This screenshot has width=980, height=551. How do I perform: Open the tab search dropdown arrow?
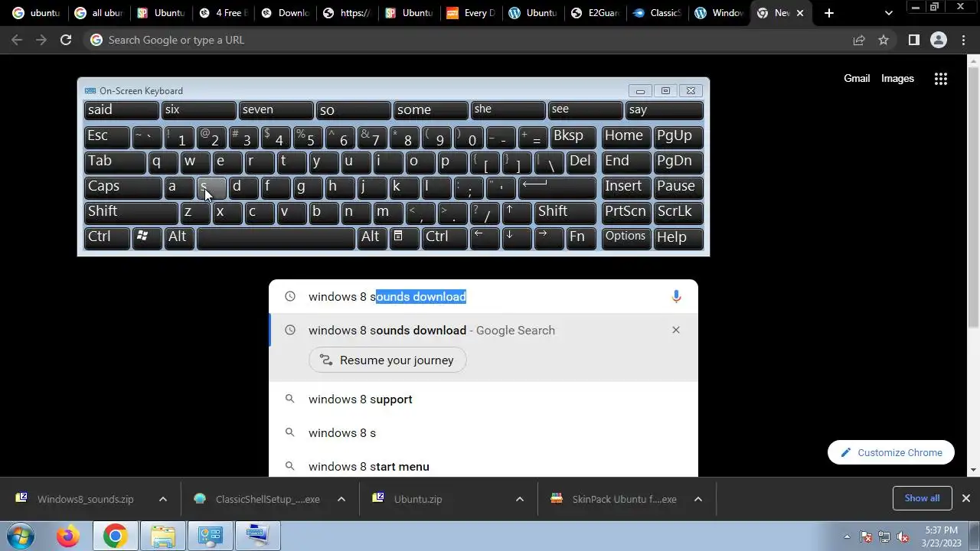pos(888,13)
